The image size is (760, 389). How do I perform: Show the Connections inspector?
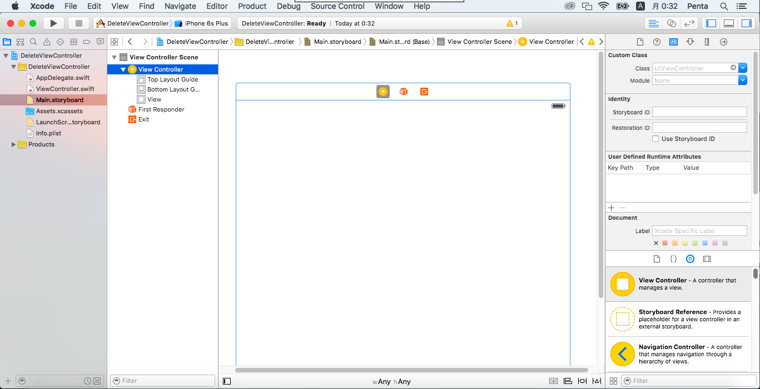tap(724, 42)
